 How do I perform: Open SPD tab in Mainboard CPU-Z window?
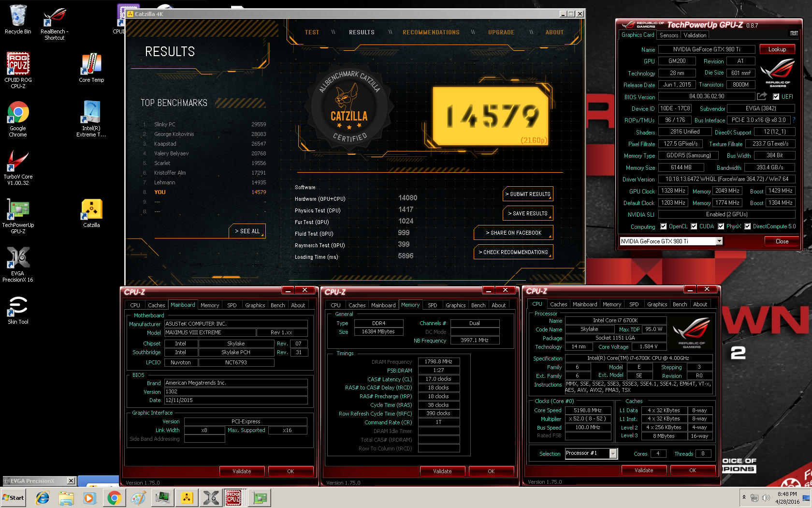(x=232, y=305)
